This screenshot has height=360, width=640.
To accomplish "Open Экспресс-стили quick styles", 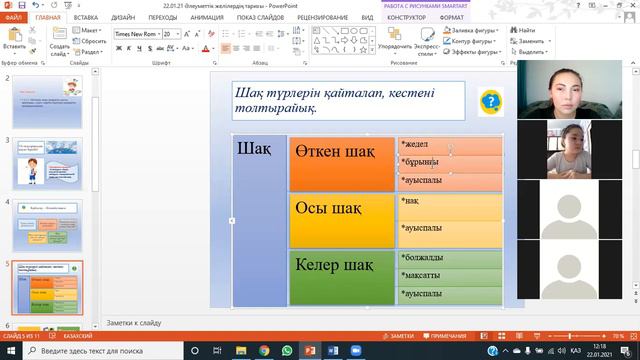I will 426,41.
